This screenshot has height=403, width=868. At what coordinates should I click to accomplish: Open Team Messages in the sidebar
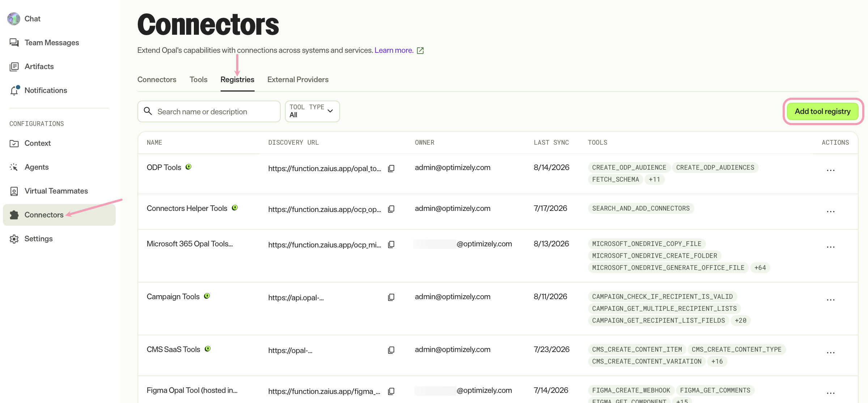click(52, 43)
